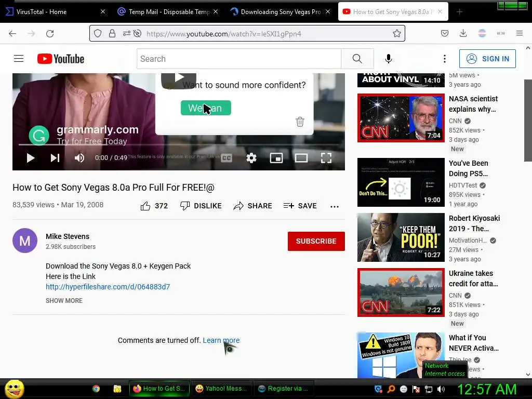This screenshot has height=399, width=532.
Task: Click the red SUBSCRIBE button
Action: pos(316,241)
